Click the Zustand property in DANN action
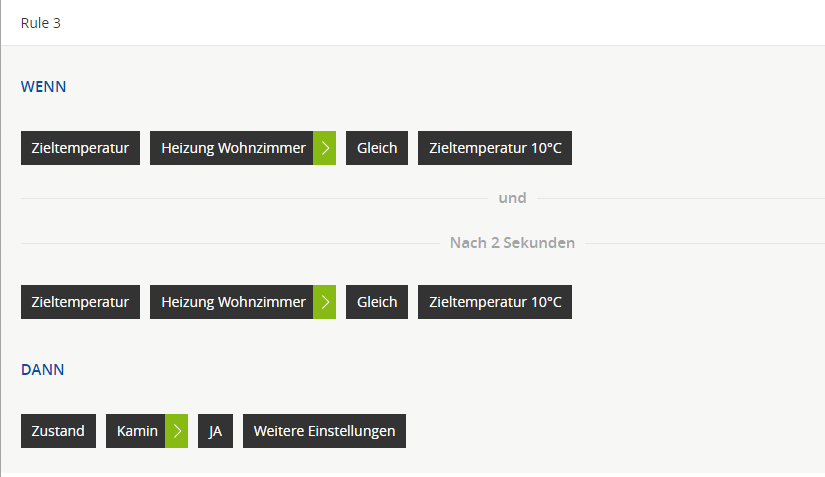Image resolution: width=825 pixels, height=477 pixels. click(58, 431)
